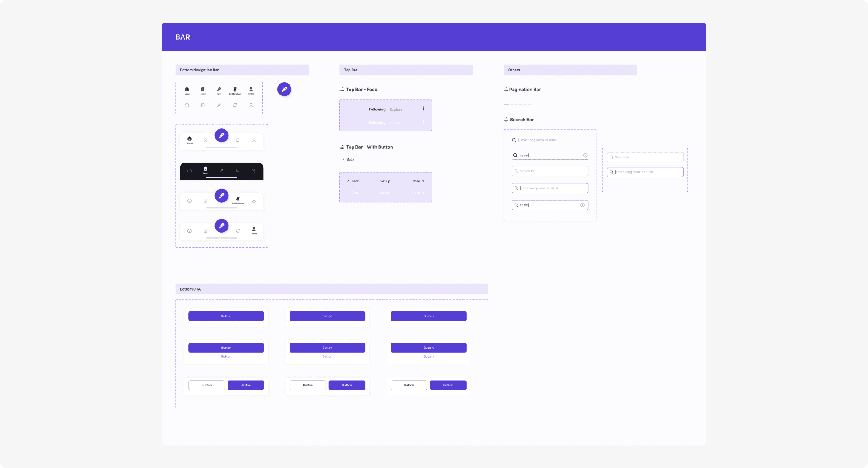The width and height of the screenshot is (868, 468).
Task: Clear the underlined search field containing 'name'
Action: (x=585, y=155)
